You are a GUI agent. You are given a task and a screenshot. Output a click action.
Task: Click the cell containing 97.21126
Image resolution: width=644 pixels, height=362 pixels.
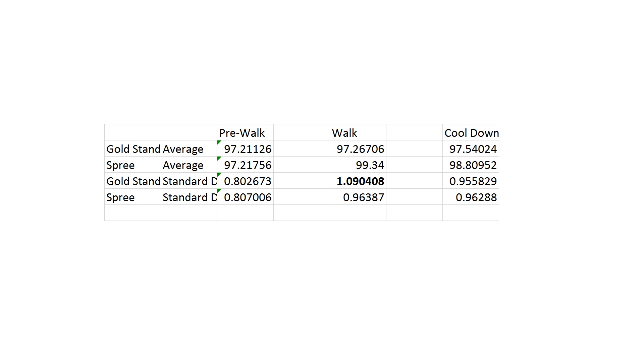pos(245,149)
